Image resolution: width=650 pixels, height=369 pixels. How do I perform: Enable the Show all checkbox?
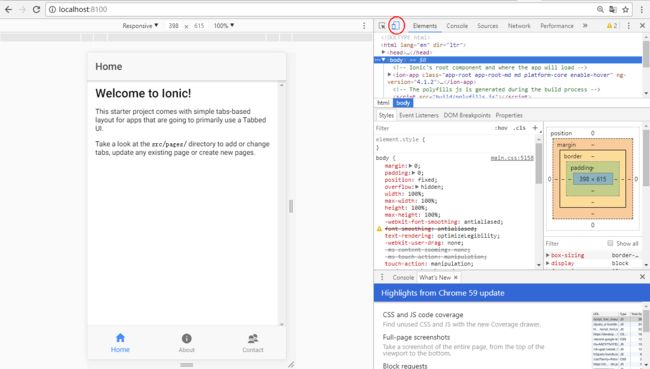610,243
